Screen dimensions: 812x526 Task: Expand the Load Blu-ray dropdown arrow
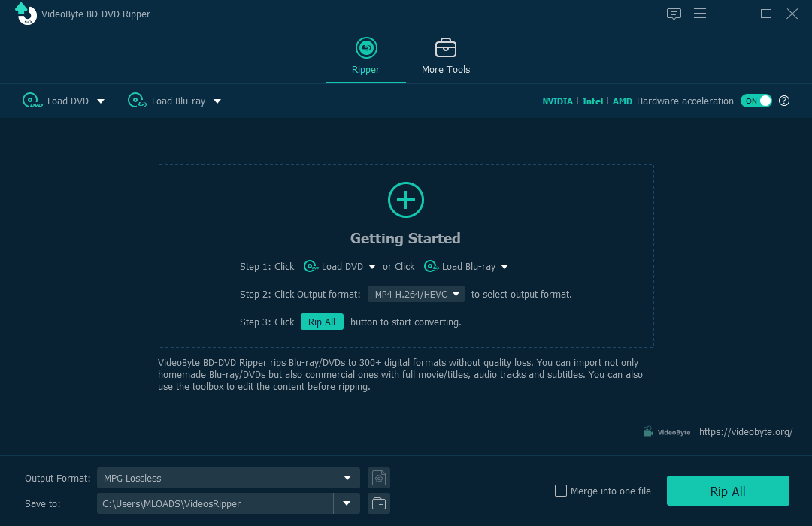pyautogui.click(x=217, y=101)
